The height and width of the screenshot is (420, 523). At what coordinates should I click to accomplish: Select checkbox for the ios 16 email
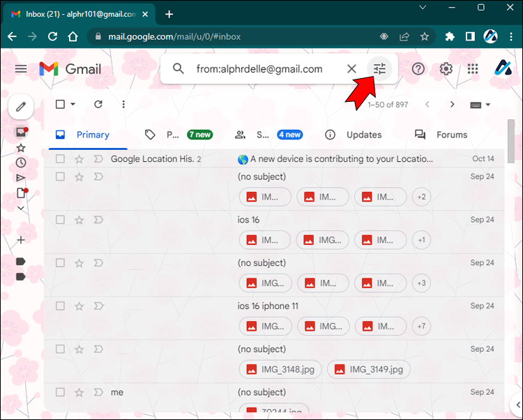(x=61, y=220)
